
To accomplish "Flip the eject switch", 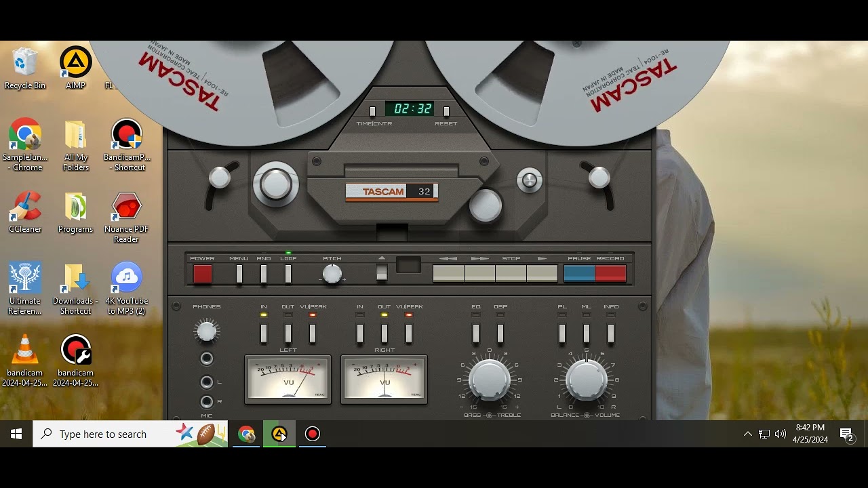I will [x=382, y=272].
